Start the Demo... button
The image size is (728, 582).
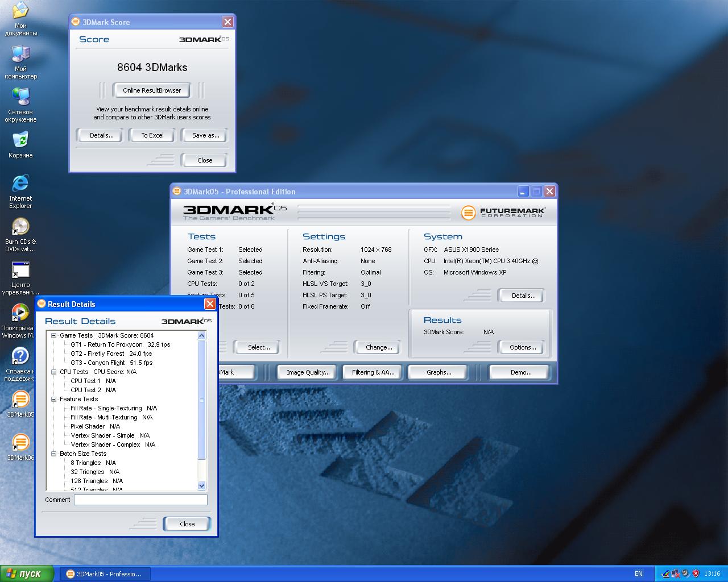point(521,372)
